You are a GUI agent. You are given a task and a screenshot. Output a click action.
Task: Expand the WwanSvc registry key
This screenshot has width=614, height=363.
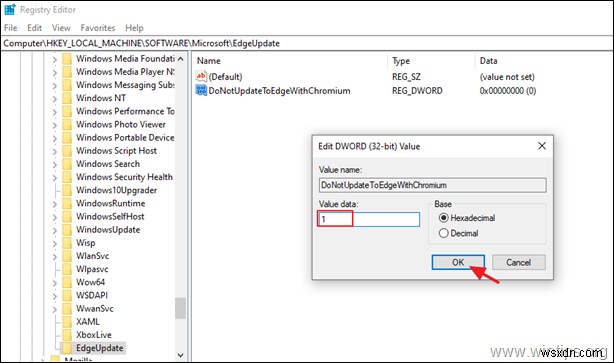(x=54, y=309)
